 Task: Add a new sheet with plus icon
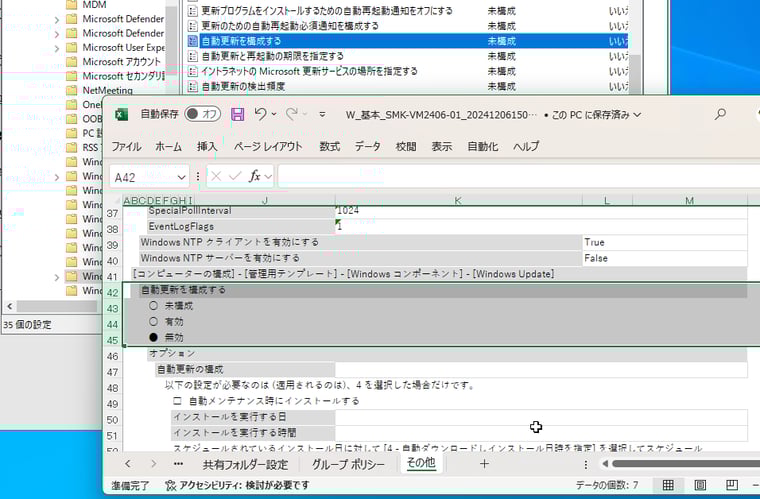[x=484, y=464]
